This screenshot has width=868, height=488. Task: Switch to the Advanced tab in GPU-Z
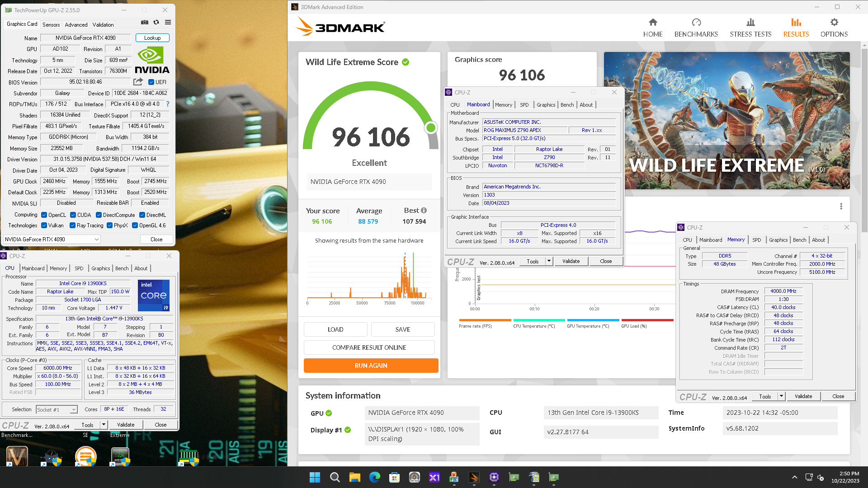(76, 25)
